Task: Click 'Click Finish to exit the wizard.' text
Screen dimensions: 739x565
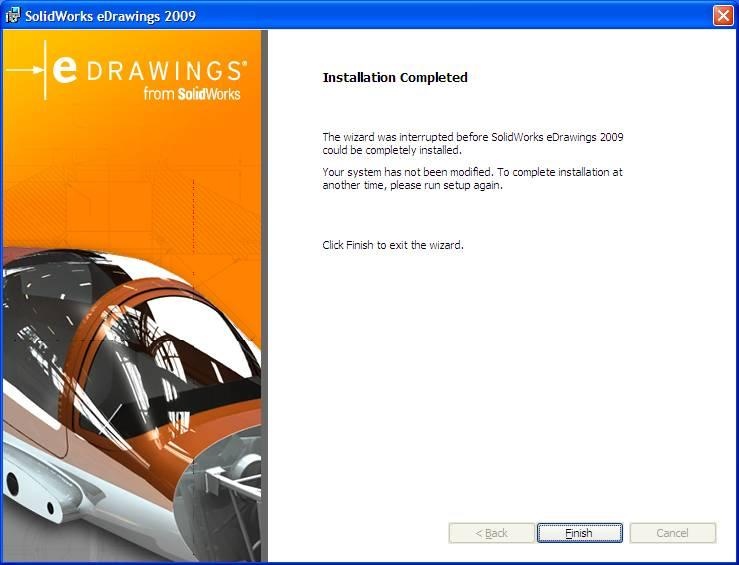Action: point(393,245)
